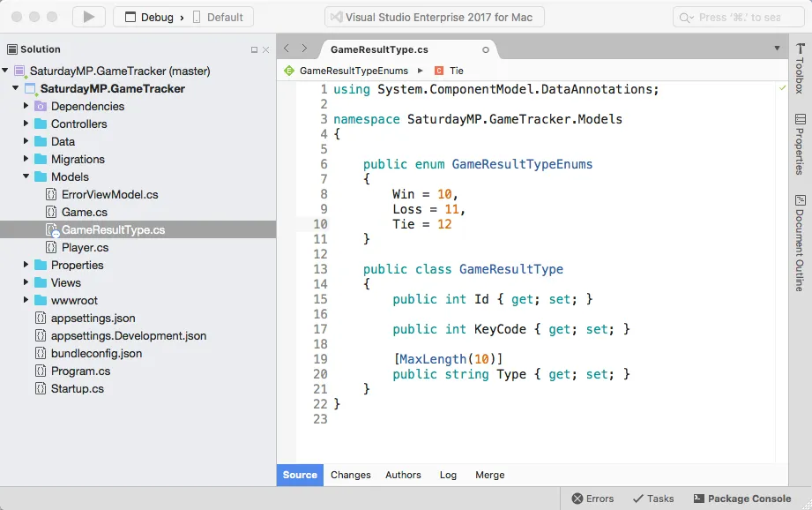Click the Player.cs file icon
This screenshot has width=812, height=510.
pos(51,247)
